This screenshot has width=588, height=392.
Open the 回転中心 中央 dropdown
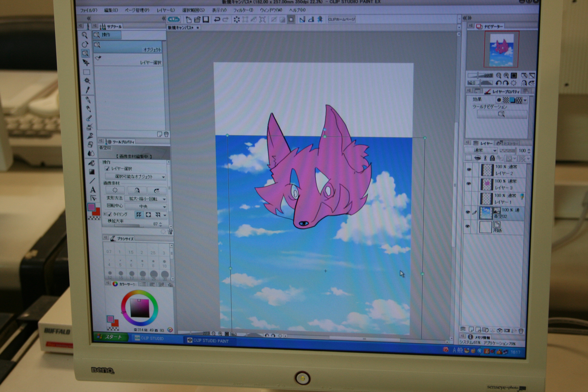point(146,207)
